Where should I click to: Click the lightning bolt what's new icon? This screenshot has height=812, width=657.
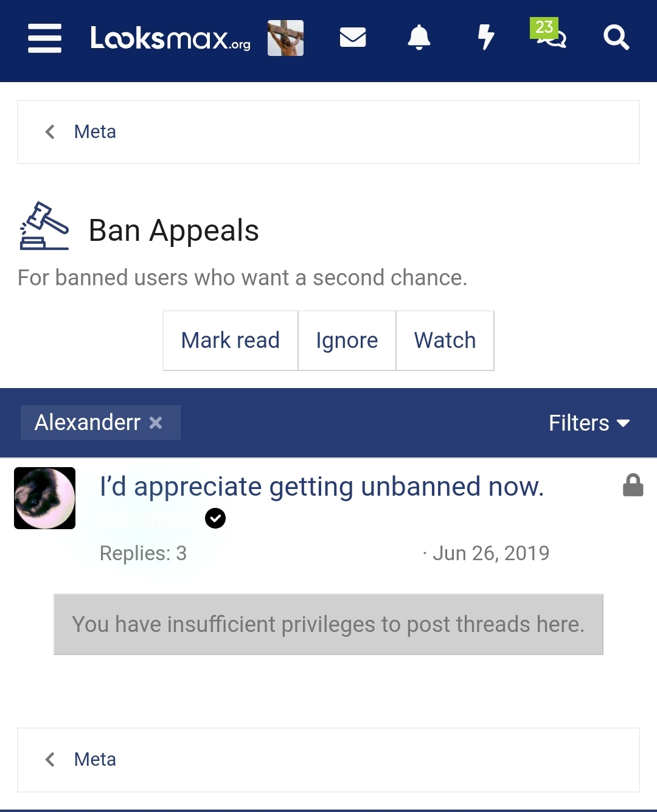pyautogui.click(x=485, y=38)
